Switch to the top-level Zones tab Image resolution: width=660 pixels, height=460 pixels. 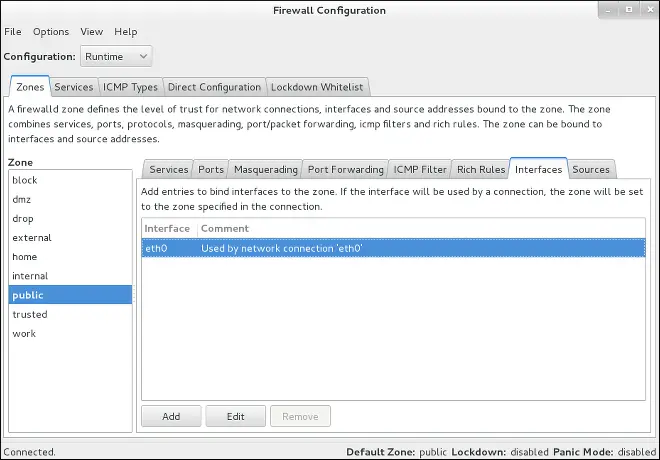[x=30, y=87]
